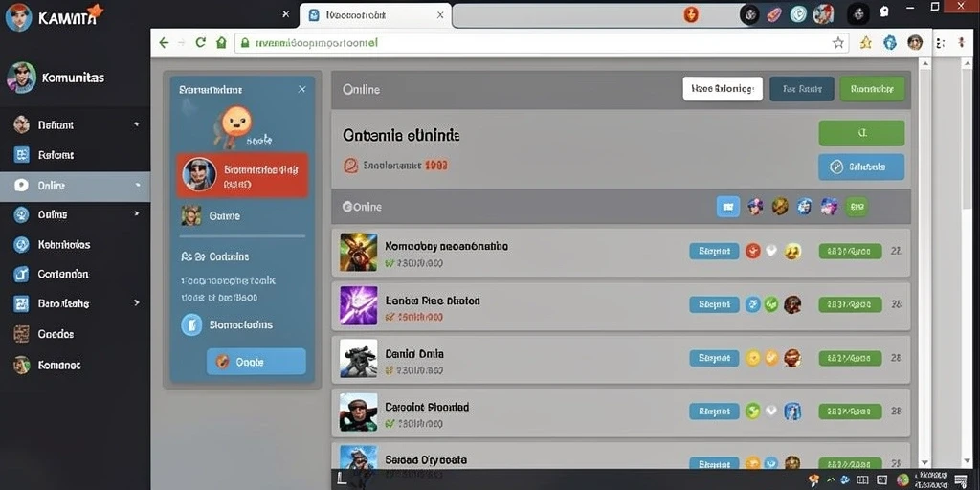Click the browser home icon
This screenshot has height=490, width=980.
(221, 42)
